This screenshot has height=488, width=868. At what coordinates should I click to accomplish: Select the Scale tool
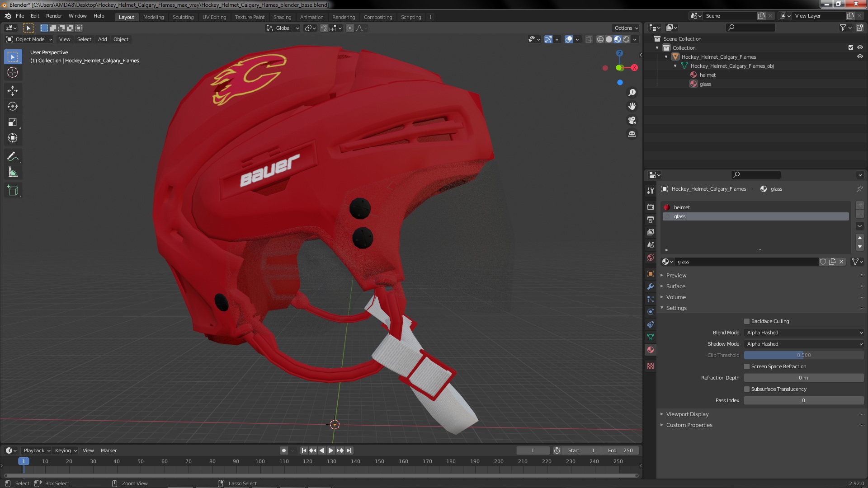coord(13,122)
